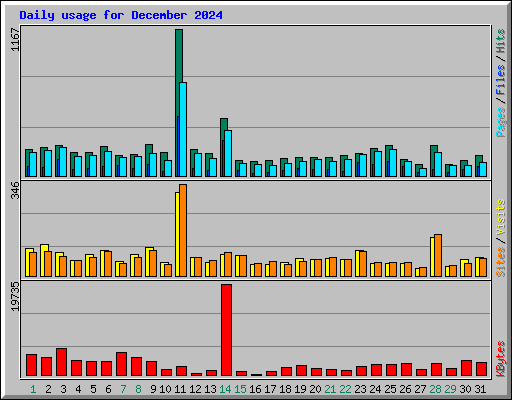This screenshot has width=512, height=400.
Task: Click green weekend day label 28
Action: coord(435,389)
